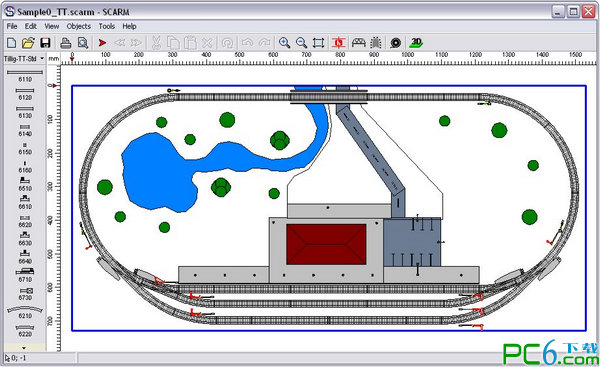Viewport: 600px width, 367px height.
Task: Open Print Preview from the toolbar
Action: (83, 42)
